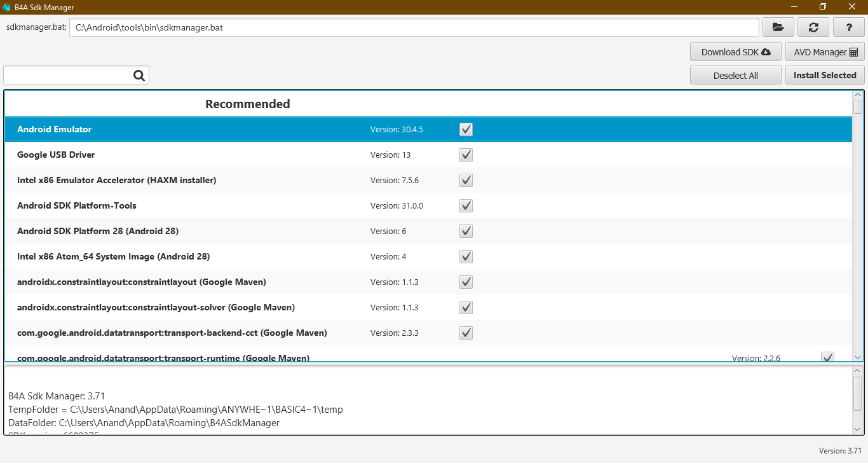Click the Intel x86 Emulator Accelerator (HAXM installer) name
This screenshot has width=868, height=463.
click(x=117, y=180)
